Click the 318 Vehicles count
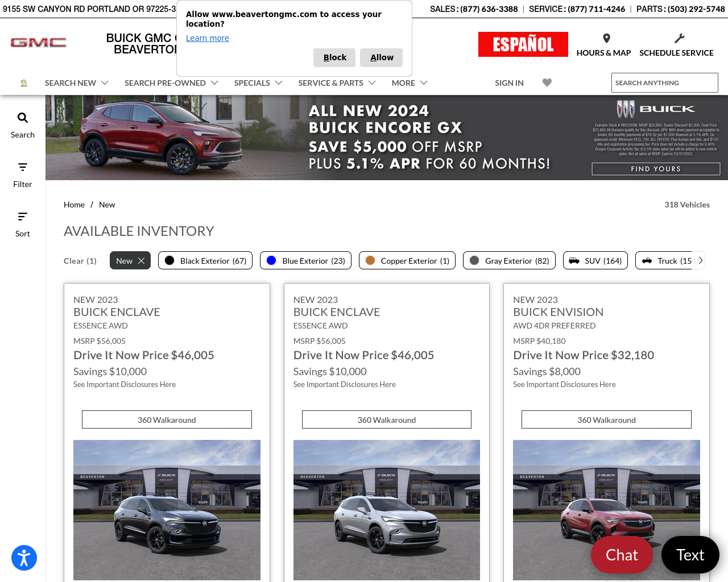The width and height of the screenshot is (728, 582). pos(687,205)
